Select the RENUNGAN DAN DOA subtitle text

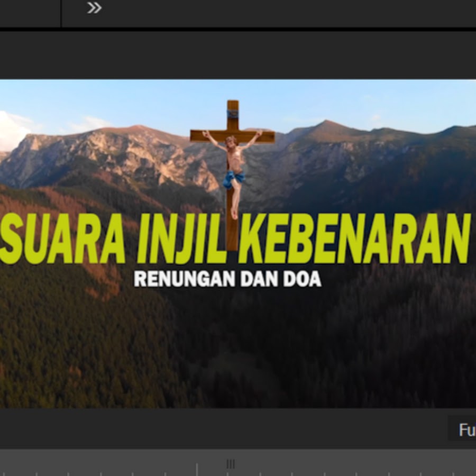coord(227,279)
